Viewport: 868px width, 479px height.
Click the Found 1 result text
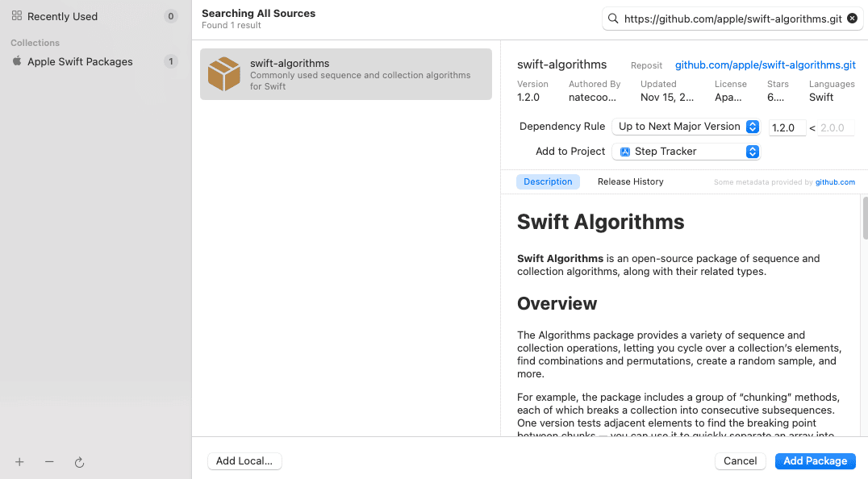(x=231, y=26)
